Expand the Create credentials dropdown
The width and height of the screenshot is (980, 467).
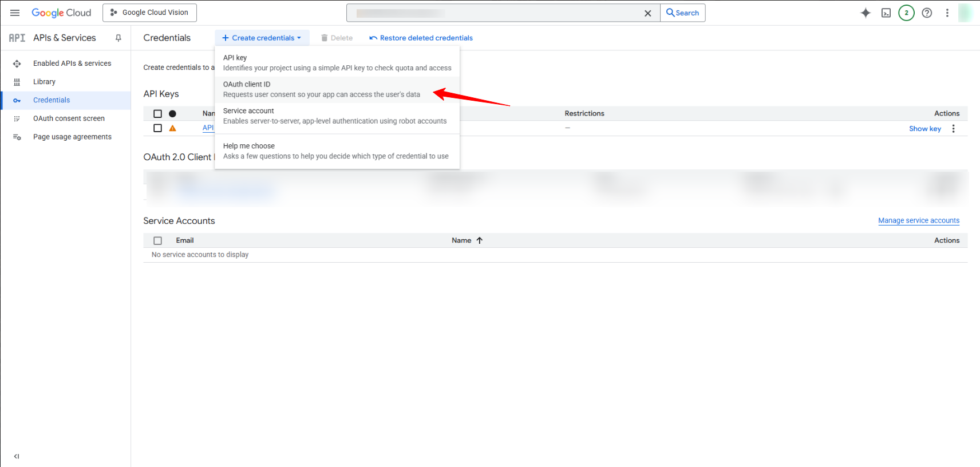262,38
